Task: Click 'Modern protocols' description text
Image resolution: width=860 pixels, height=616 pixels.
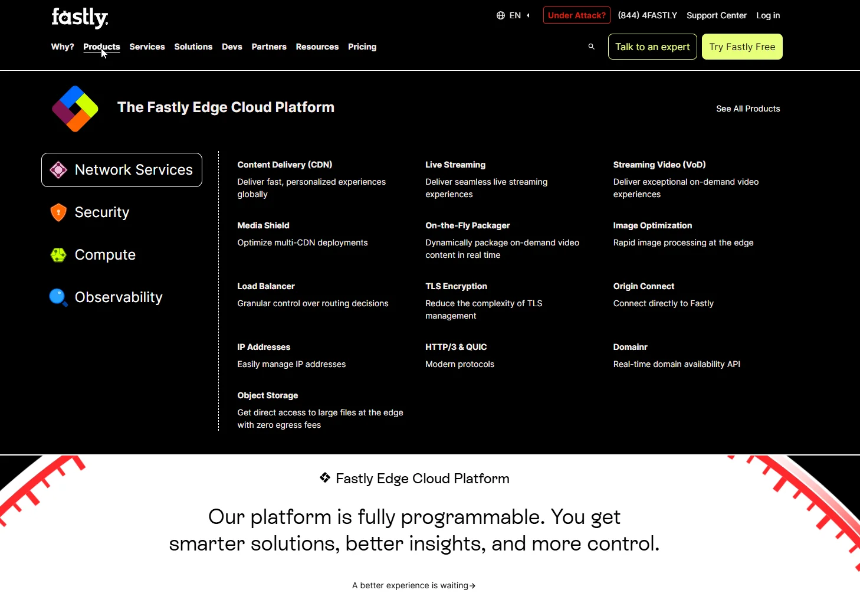Action: [x=459, y=364]
